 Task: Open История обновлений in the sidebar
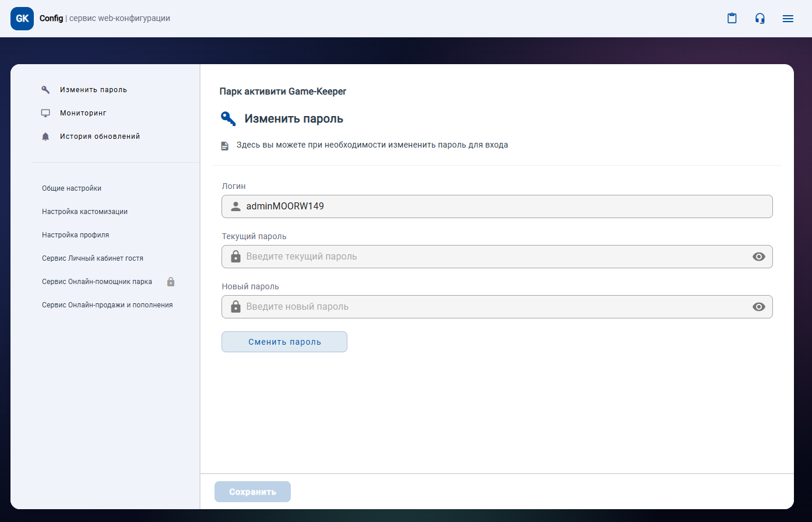[x=100, y=136]
